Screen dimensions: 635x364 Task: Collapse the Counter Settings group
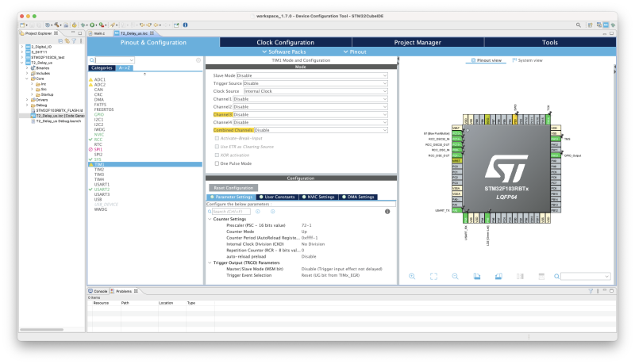click(210, 219)
